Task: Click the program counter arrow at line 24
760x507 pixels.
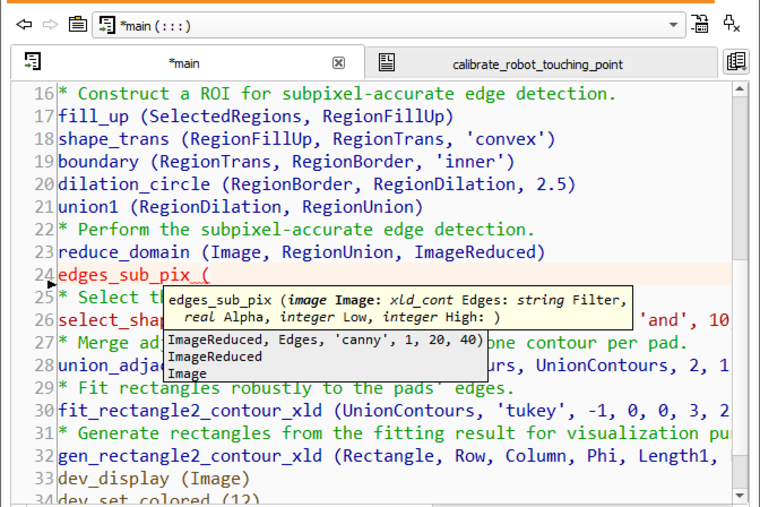Action: tap(52, 285)
